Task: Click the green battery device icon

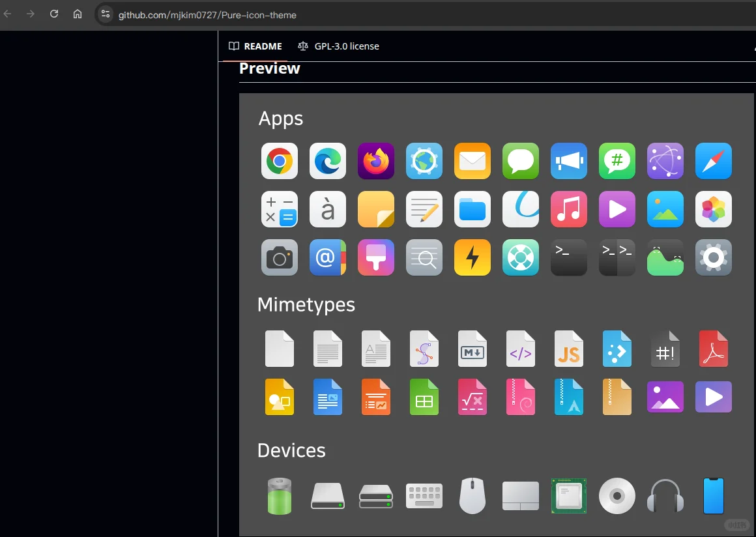Action: [280, 496]
